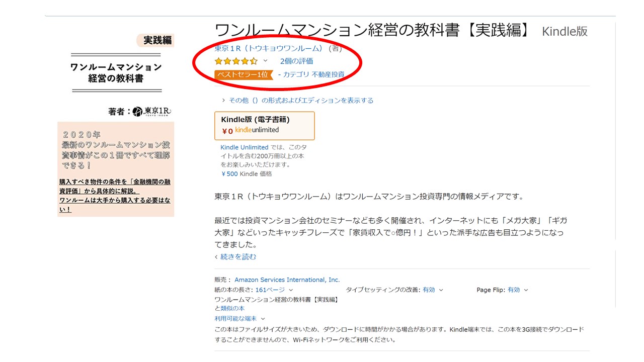Open the 161ページ length dropdown

point(274,290)
